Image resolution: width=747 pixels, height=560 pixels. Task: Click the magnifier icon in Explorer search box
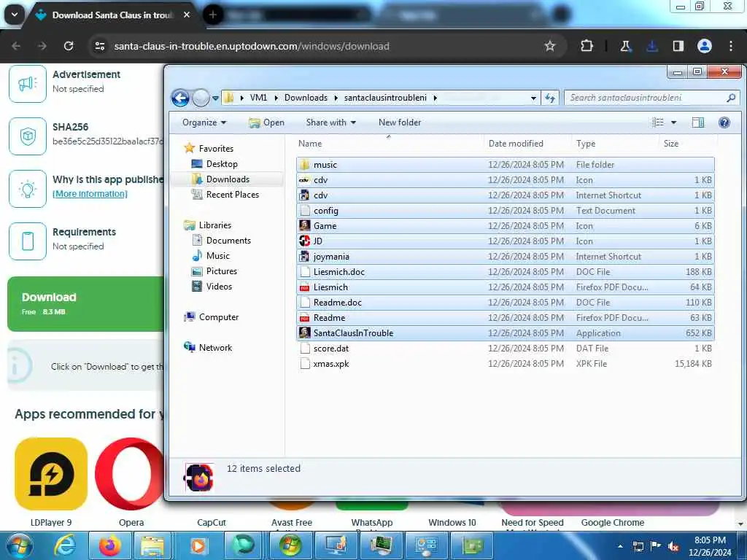pyautogui.click(x=731, y=98)
